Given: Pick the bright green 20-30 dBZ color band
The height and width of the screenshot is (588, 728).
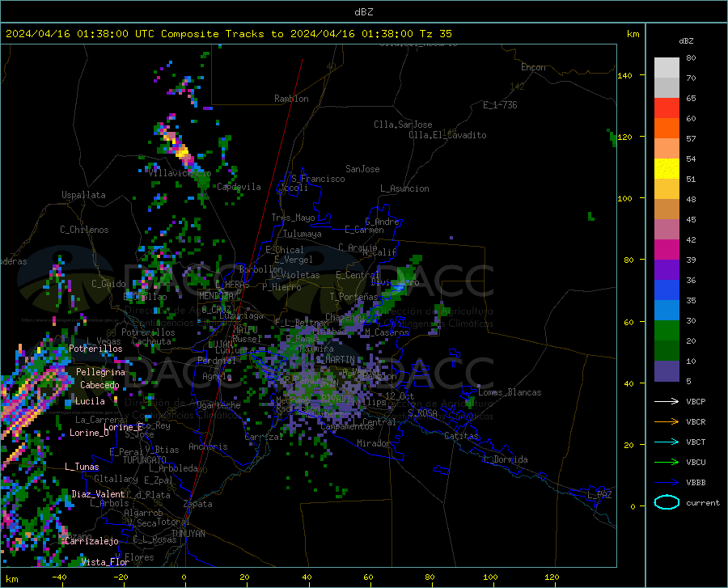Looking at the screenshot, I should tap(667, 331).
